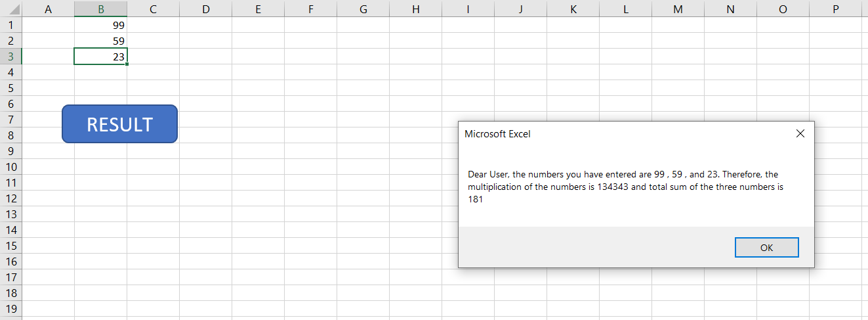Screen dimensions: 868x320
Task: Click the column C header
Action: 153,9
